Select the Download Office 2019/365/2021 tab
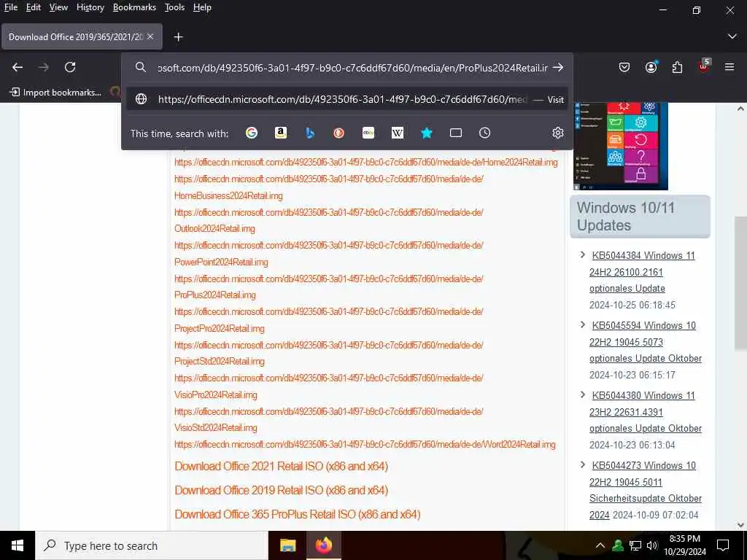This screenshot has height=560, width=747. pyautogui.click(x=82, y=36)
